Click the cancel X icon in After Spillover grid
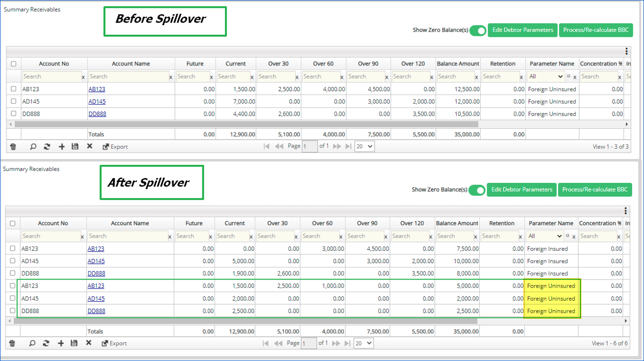Image resolution: width=644 pixels, height=361 pixels. 88,343
